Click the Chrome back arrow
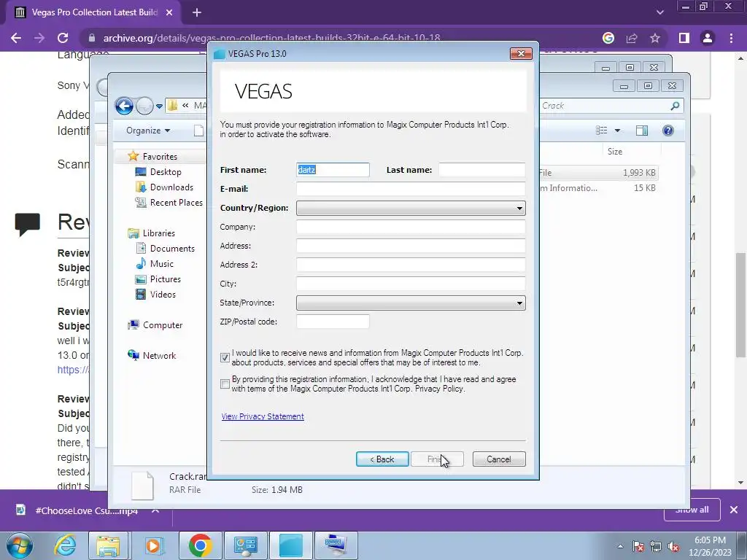 16,38
